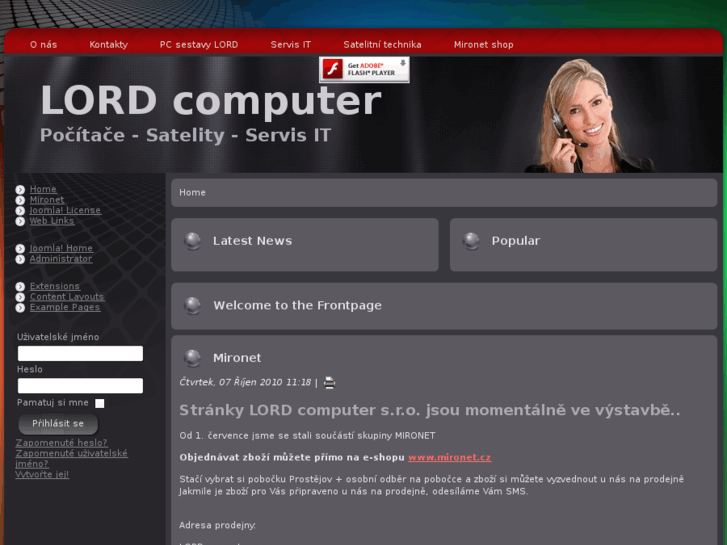Click arrow bullet beside Content Layouts
The height and width of the screenshot is (545, 727).
point(20,297)
